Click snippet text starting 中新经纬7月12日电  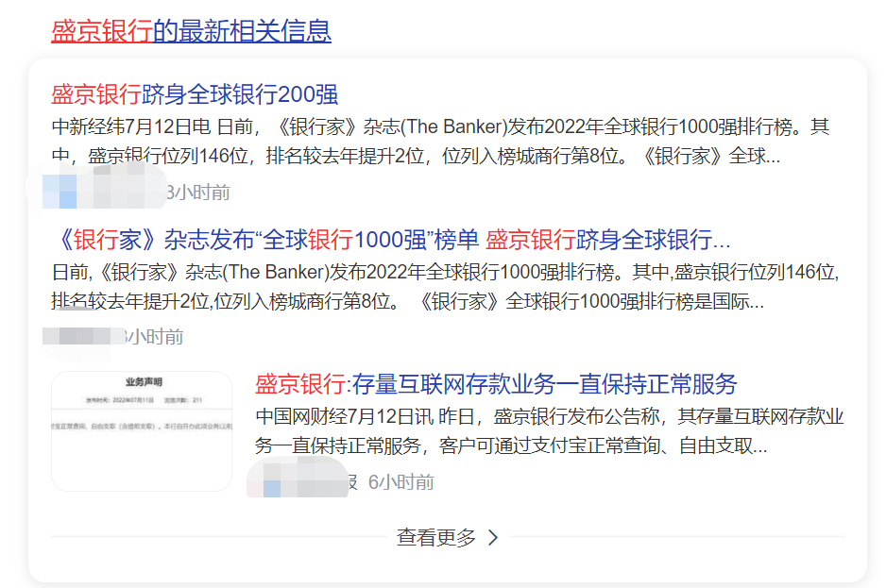pyautogui.click(x=441, y=142)
